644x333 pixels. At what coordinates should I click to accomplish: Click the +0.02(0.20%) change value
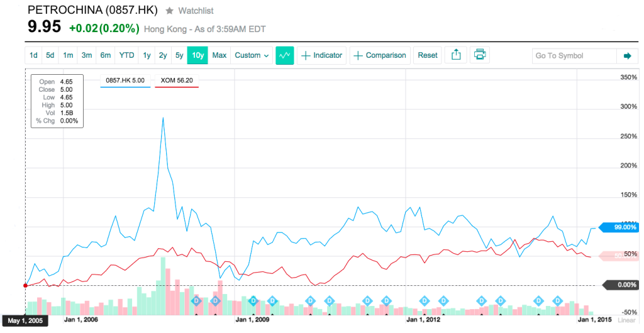[x=104, y=29]
